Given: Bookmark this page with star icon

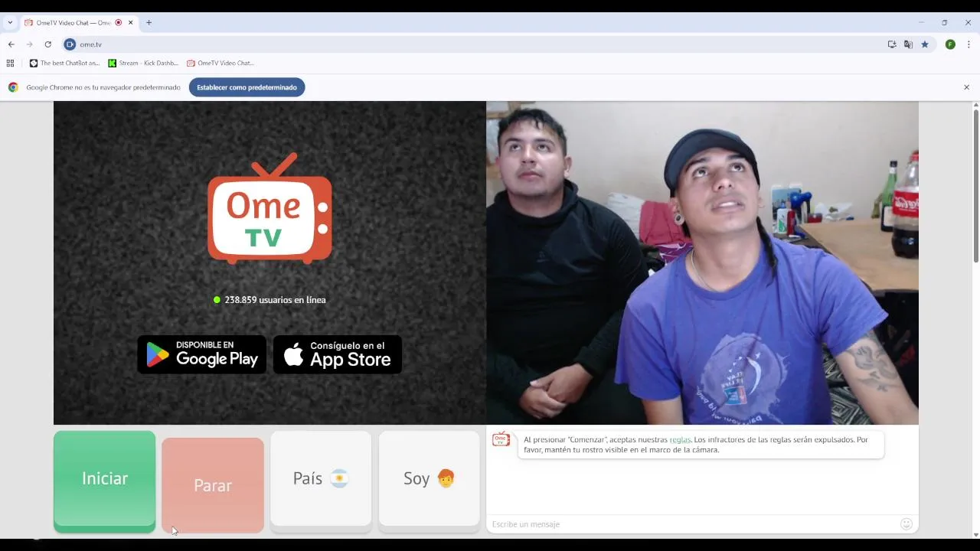Looking at the screenshot, I should pos(925,44).
